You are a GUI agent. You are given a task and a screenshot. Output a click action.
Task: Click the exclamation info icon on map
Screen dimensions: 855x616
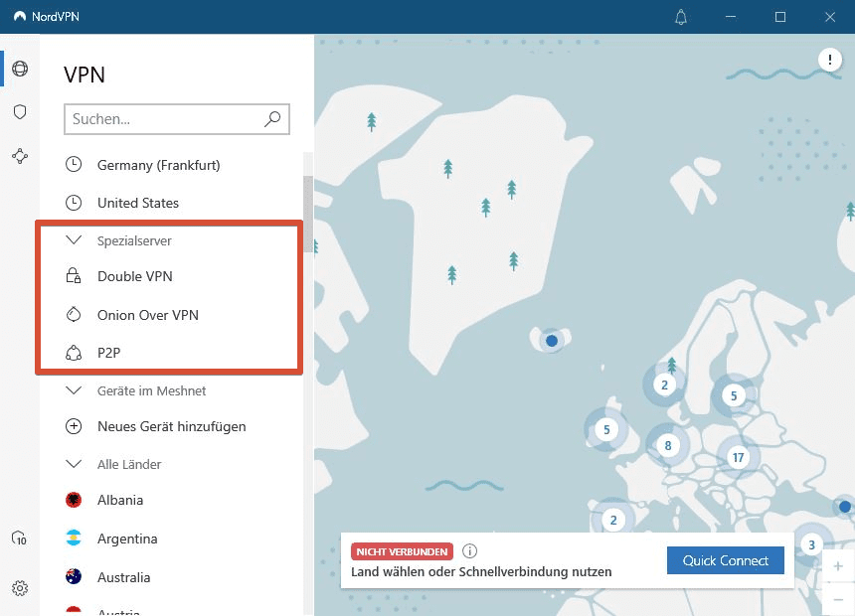[830, 59]
